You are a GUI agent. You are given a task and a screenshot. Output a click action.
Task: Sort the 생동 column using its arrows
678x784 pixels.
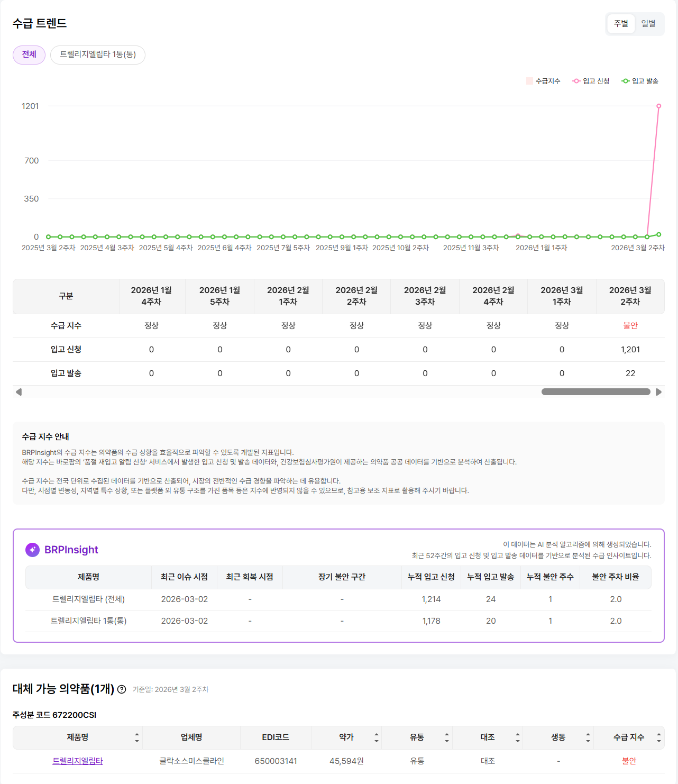tap(588, 737)
